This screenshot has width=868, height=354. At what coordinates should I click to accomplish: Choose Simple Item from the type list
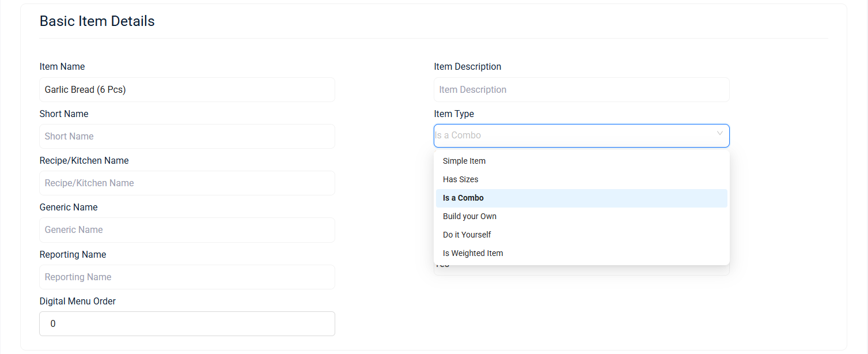click(464, 161)
